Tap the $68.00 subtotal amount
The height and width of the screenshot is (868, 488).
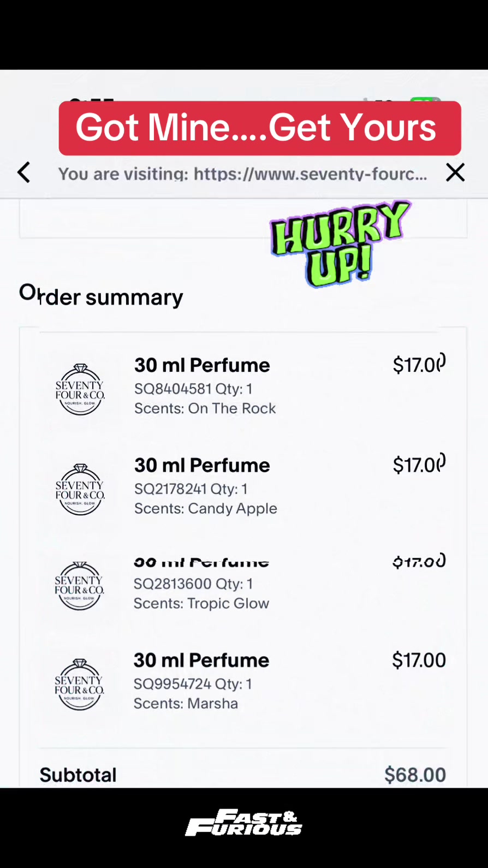pos(415,775)
